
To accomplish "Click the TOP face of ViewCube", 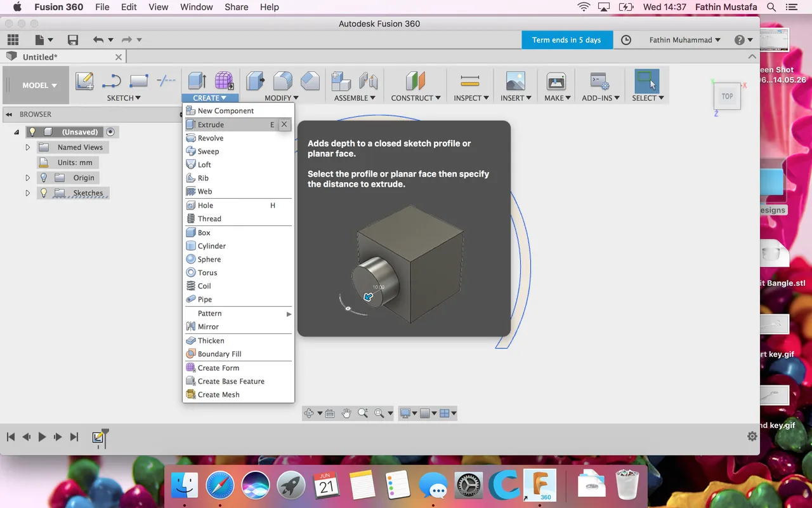I will tap(727, 97).
